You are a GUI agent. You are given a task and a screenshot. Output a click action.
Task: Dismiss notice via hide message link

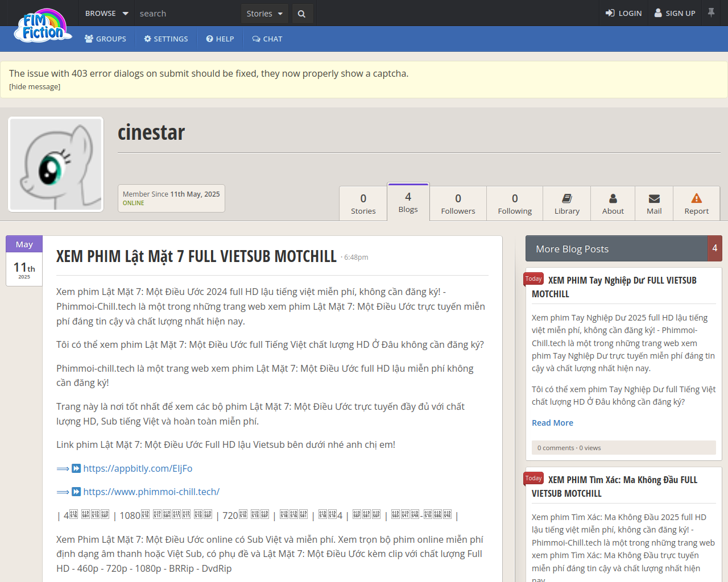pos(35,86)
